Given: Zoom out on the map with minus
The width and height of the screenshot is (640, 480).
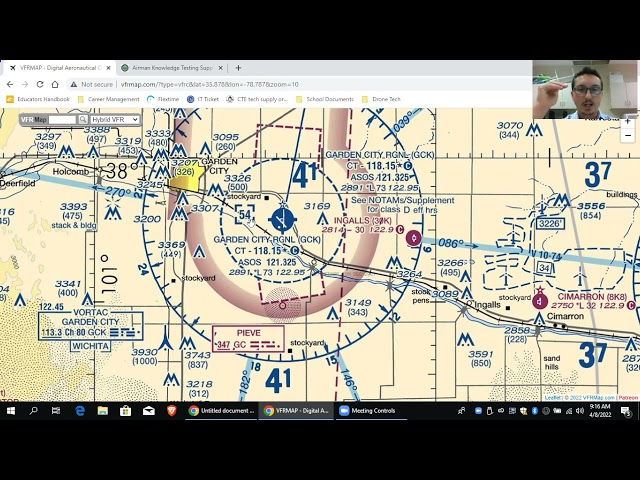Looking at the screenshot, I should coord(628,135).
